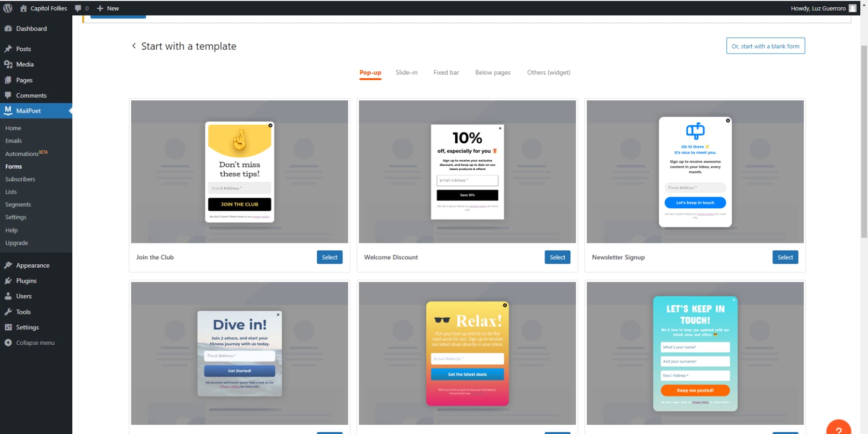Open Media library via sidebar icon
868x434 pixels.
(x=10, y=64)
